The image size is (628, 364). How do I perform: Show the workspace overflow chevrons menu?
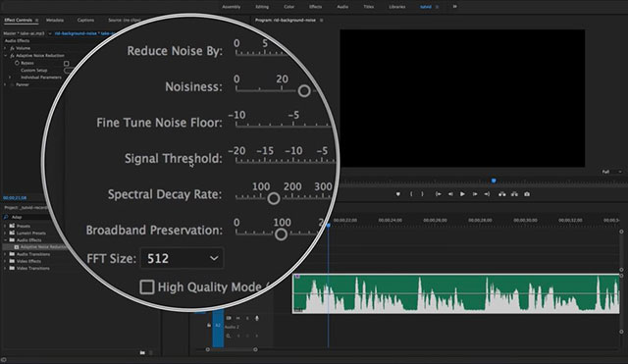pyautogui.click(x=454, y=7)
